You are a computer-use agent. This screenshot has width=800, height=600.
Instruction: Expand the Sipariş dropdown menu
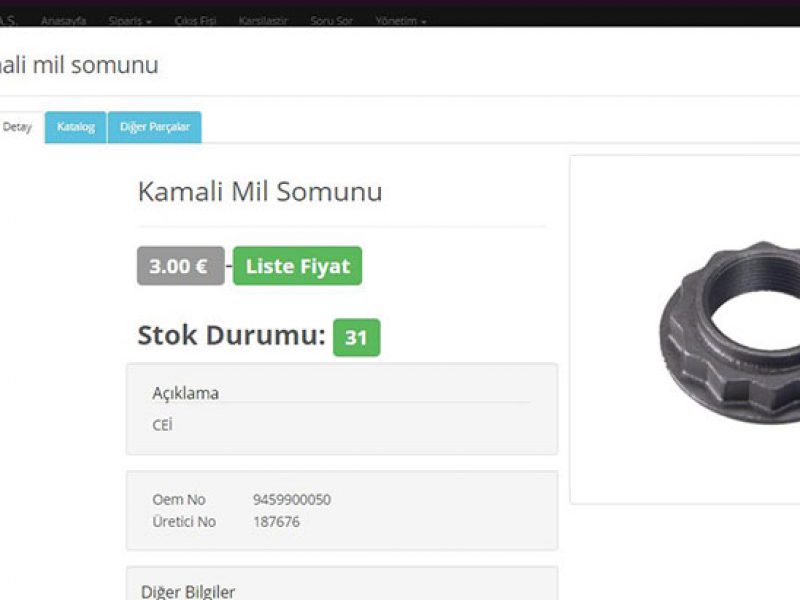click(x=130, y=20)
